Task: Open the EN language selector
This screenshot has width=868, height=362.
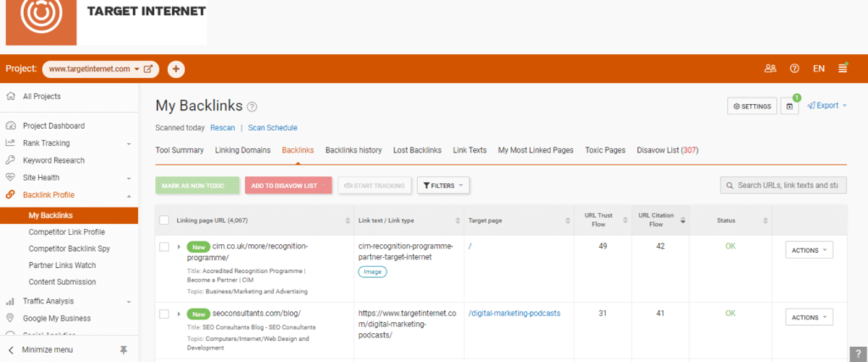Action: [x=819, y=69]
